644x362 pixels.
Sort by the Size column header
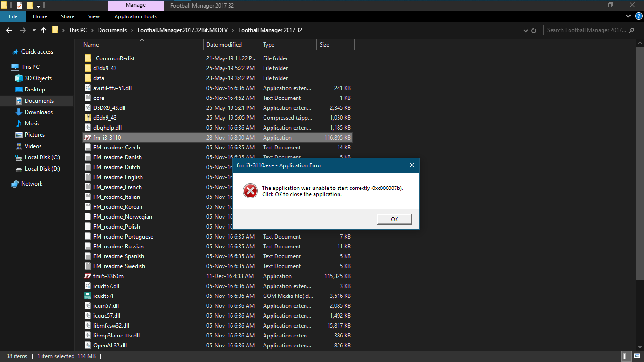point(335,45)
